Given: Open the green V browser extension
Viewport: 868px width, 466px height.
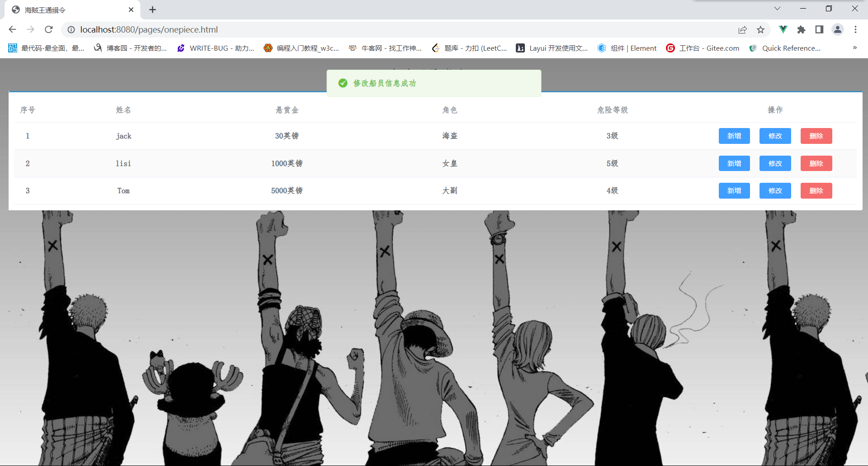Looking at the screenshot, I should pos(783,29).
